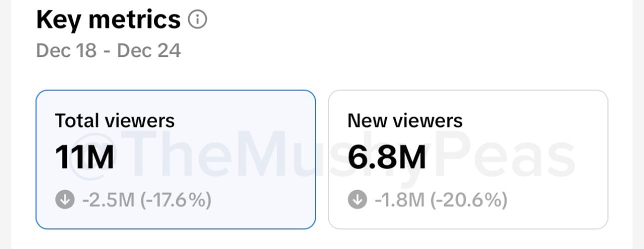Click the Dec 18 start date

tap(66, 50)
